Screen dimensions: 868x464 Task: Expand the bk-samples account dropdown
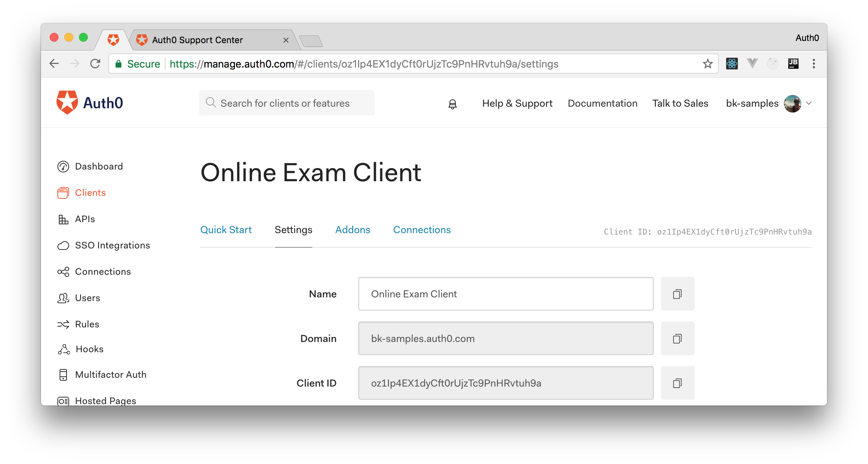(809, 103)
